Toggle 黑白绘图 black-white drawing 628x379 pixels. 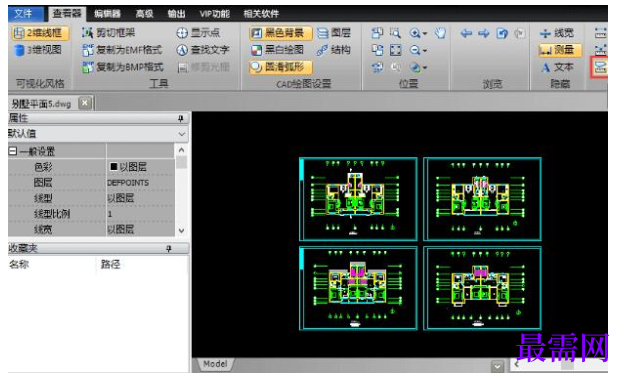[278, 50]
